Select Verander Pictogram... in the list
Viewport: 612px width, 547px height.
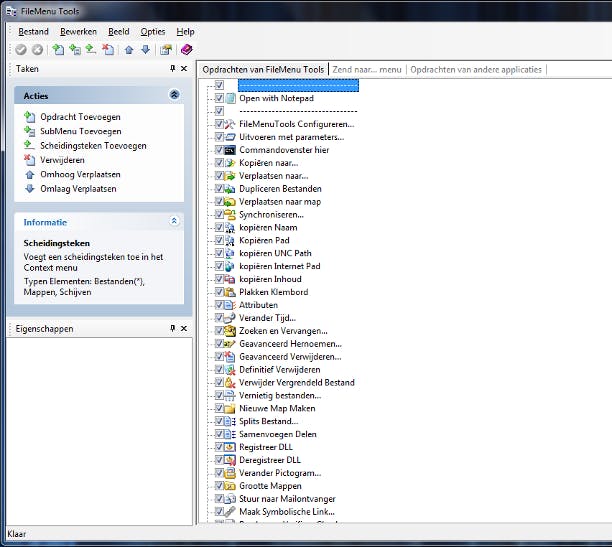pyautogui.click(x=280, y=473)
